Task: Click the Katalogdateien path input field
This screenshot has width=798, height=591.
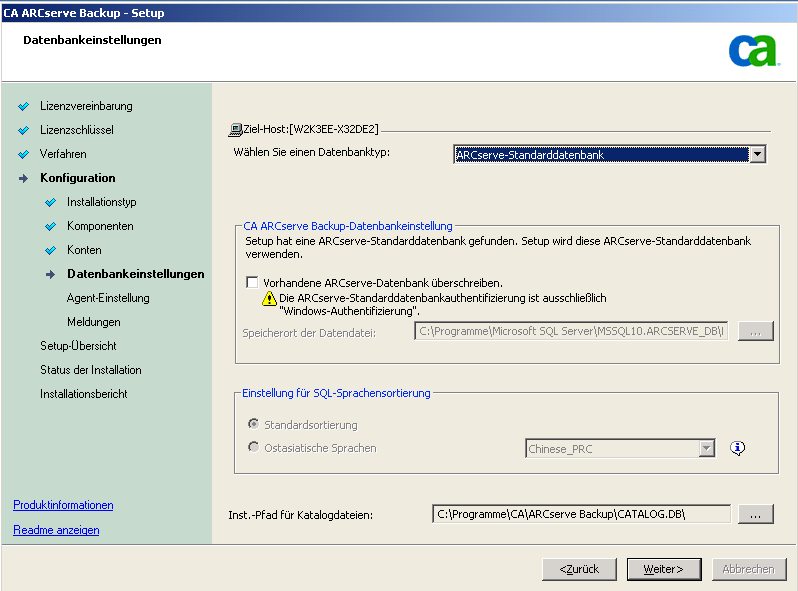Action: 581,514
